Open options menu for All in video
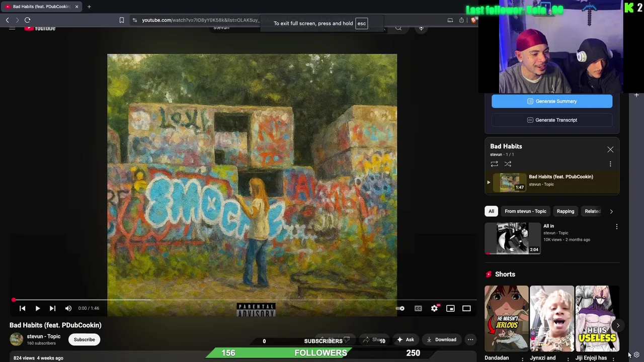This screenshot has height=362, width=644. click(x=617, y=227)
